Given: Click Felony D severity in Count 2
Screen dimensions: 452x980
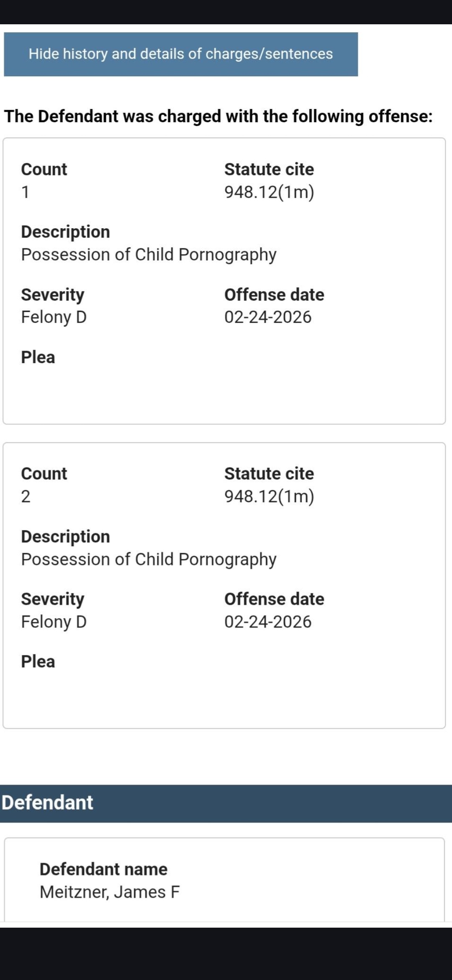Looking at the screenshot, I should (54, 622).
